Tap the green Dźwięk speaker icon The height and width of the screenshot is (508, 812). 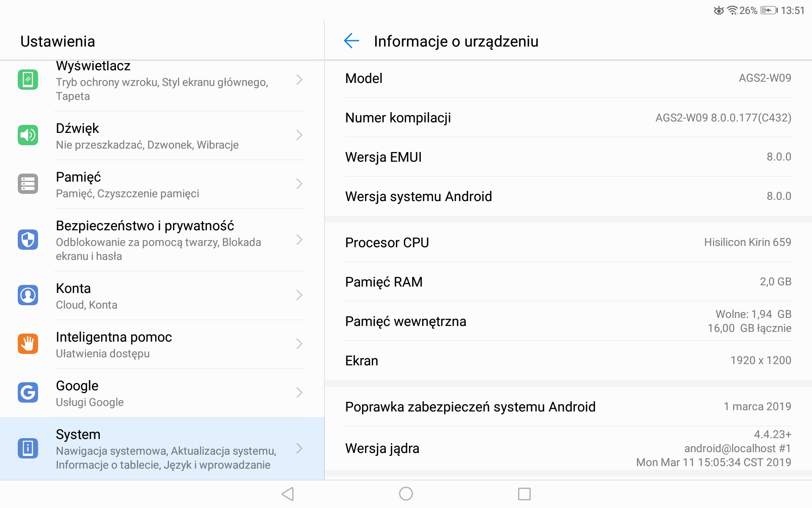click(x=28, y=135)
